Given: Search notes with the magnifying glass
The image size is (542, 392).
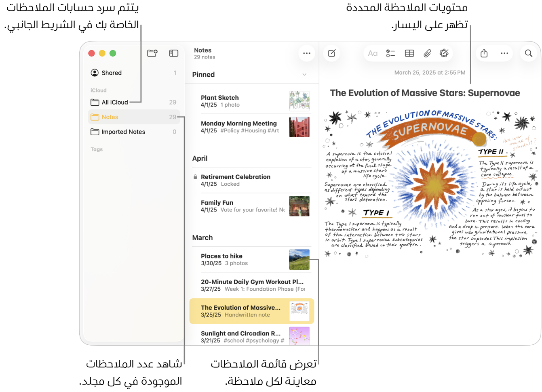Looking at the screenshot, I should pos(529,53).
